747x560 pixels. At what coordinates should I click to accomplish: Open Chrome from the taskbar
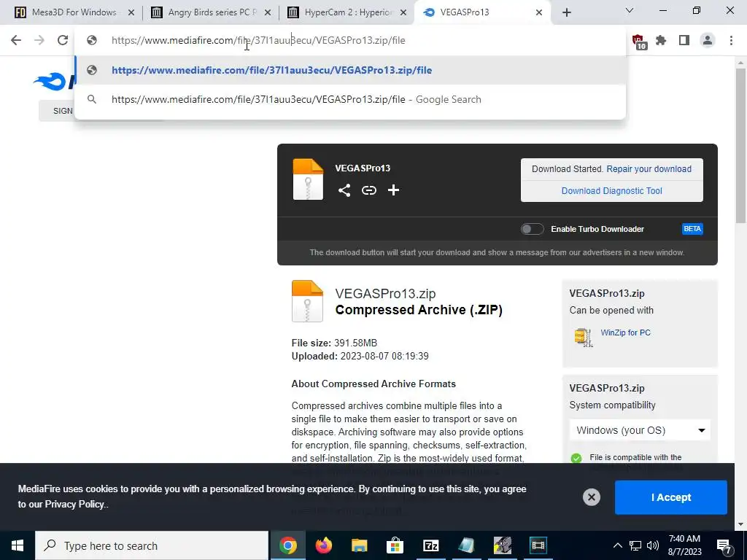287,545
